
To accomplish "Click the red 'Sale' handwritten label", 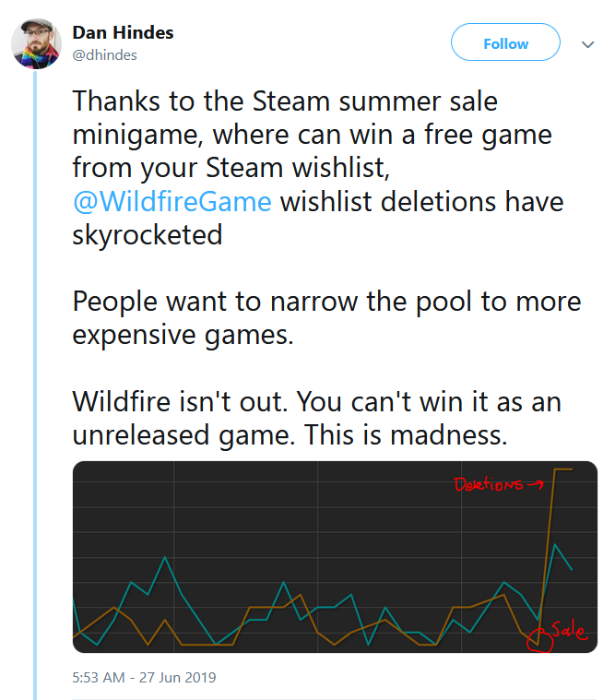I will point(569,630).
